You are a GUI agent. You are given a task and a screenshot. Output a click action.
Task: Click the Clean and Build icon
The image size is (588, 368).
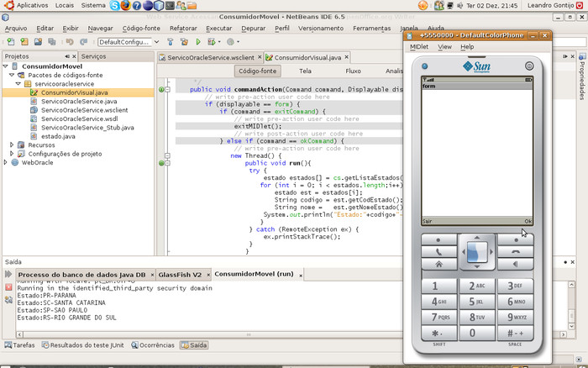[184, 42]
